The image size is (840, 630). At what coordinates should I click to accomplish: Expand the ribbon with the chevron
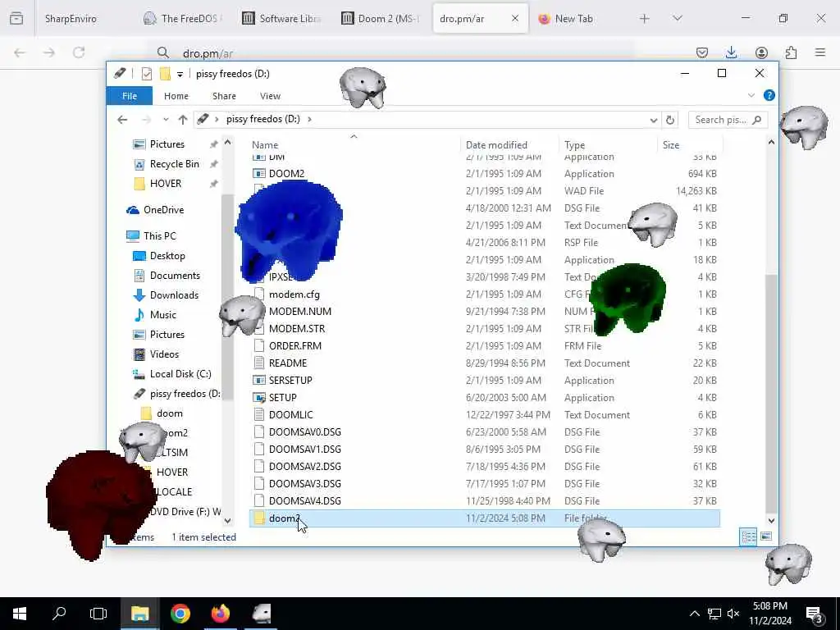tap(751, 95)
